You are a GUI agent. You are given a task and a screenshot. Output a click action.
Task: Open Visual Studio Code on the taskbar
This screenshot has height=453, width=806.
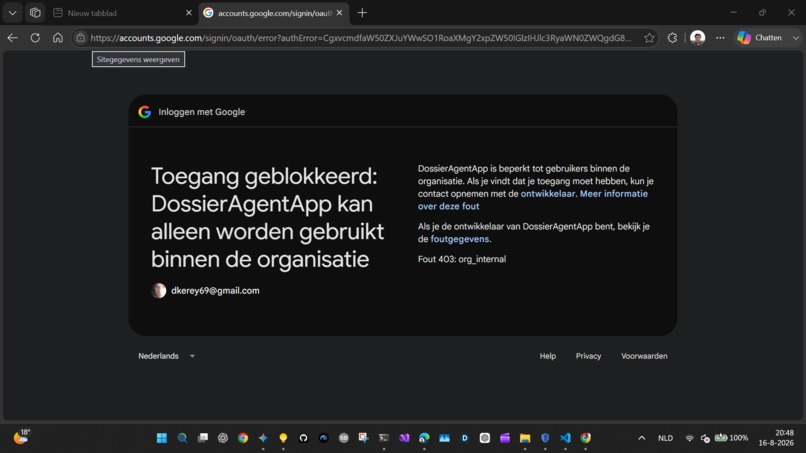[565, 438]
